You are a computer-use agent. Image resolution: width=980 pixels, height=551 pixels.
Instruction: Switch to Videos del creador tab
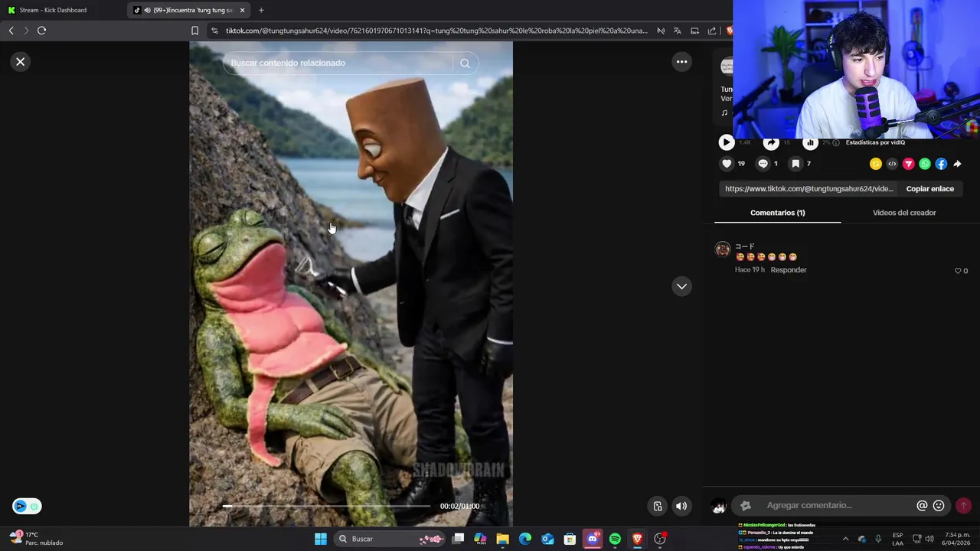[x=904, y=213]
